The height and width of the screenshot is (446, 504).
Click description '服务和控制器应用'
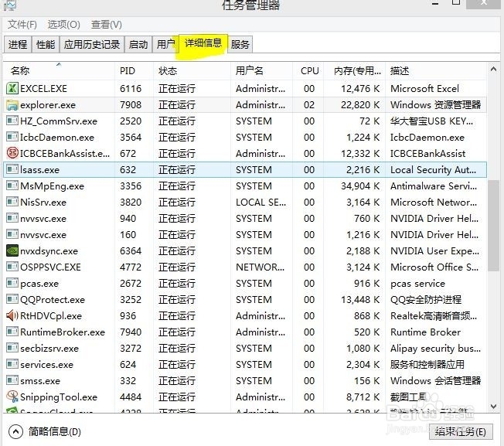427,364
